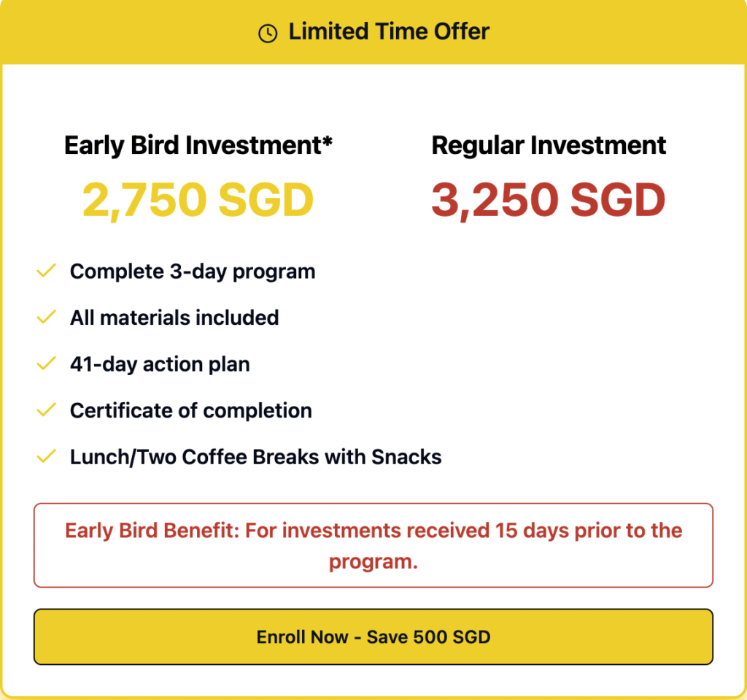
Task: Click the 41-day action plan text
Action: (x=160, y=364)
